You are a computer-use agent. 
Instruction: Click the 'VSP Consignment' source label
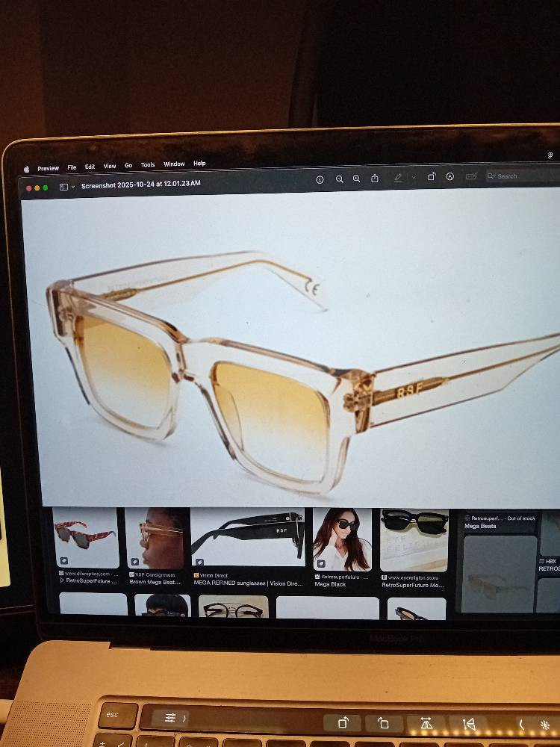point(155,574)
